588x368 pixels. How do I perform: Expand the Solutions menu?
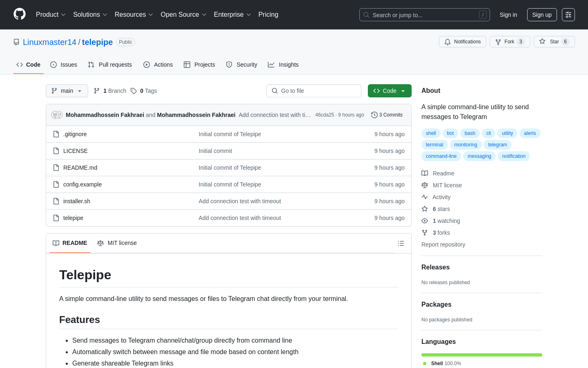click(90, 15)
